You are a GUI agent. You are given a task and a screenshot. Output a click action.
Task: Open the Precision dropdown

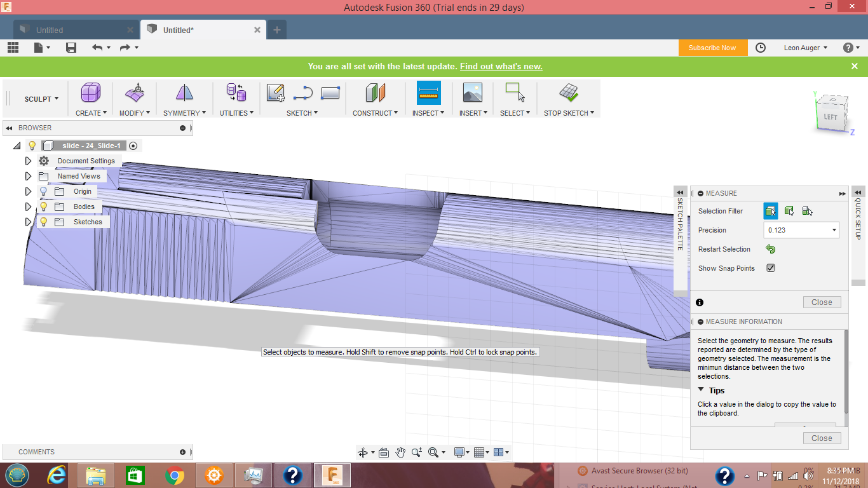802,230
